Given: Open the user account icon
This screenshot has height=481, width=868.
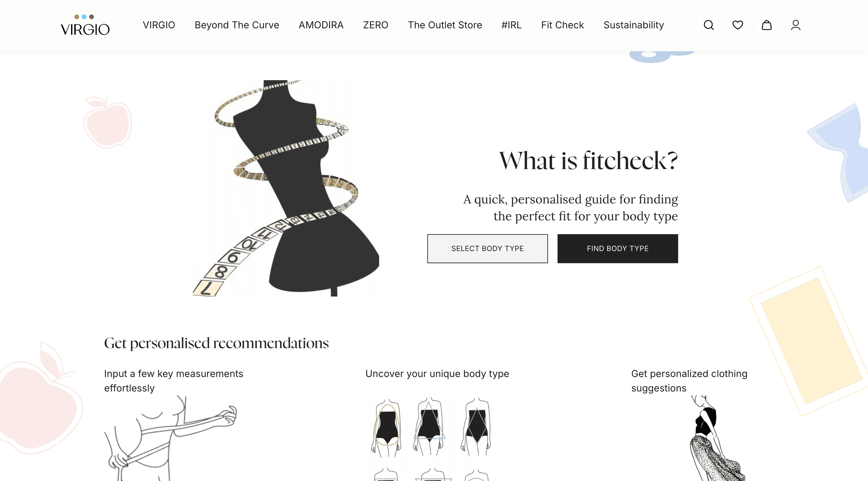Looking at the screenshot, I should 796,25.
